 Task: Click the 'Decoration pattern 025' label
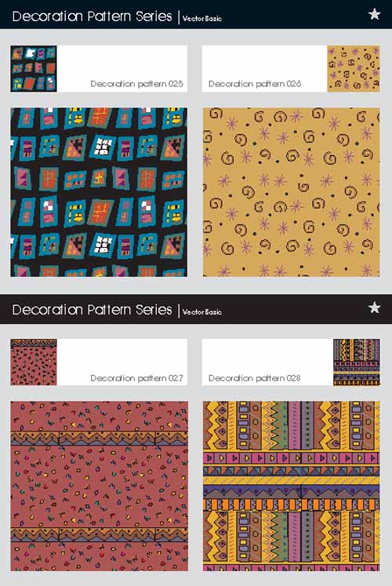[x=136, y=84]
